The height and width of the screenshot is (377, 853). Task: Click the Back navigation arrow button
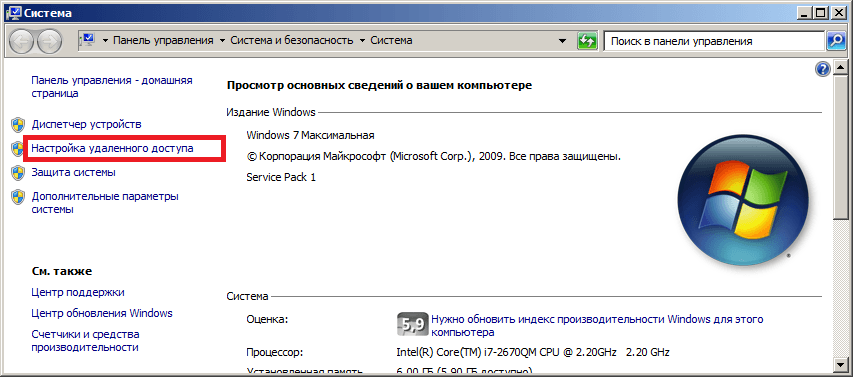[23, 41]
